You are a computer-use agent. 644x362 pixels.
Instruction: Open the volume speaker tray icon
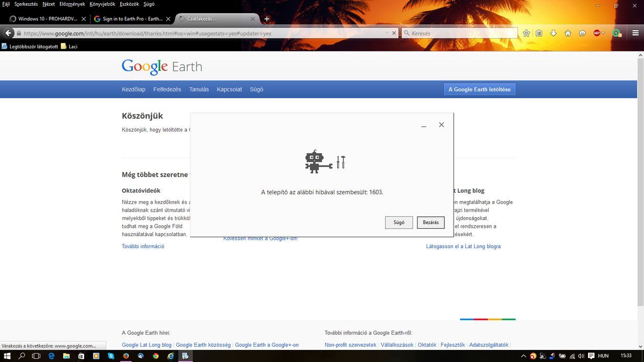581,356
